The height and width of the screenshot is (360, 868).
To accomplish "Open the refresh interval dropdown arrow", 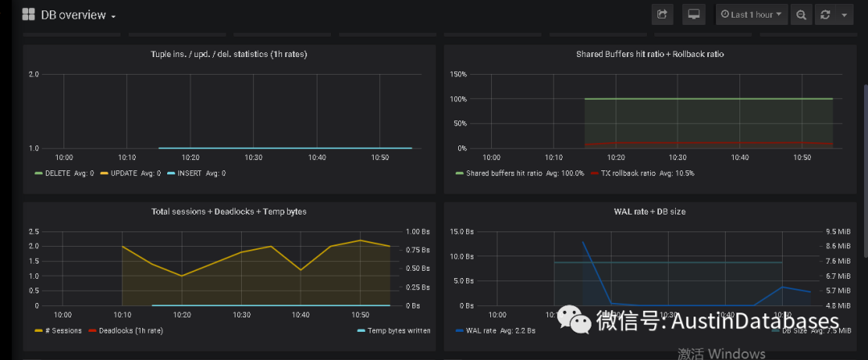I will click(844, 14).
